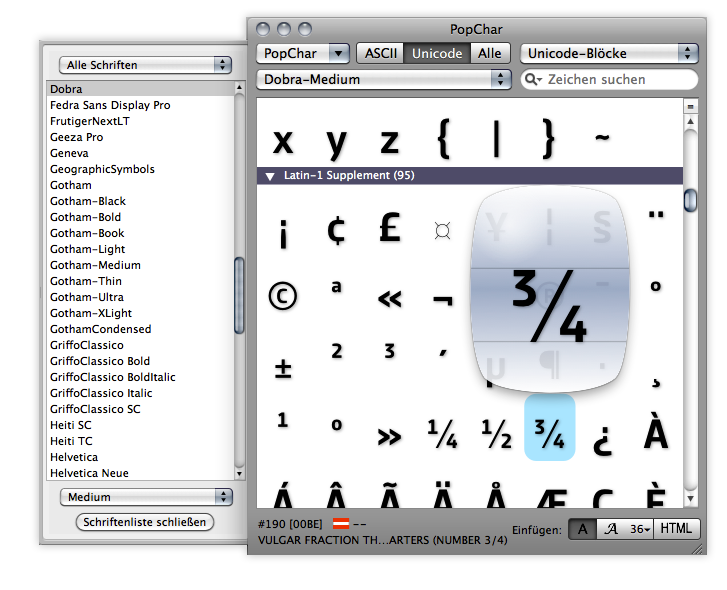
Task: Pick the inverted exclamation mark character
Action: 283,235
